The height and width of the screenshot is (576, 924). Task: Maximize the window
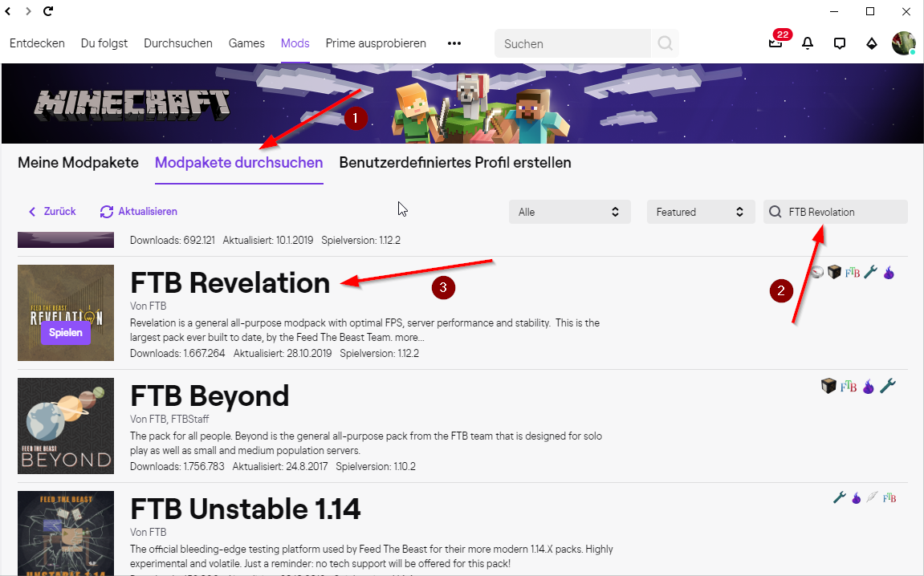(x=869, y=11)
